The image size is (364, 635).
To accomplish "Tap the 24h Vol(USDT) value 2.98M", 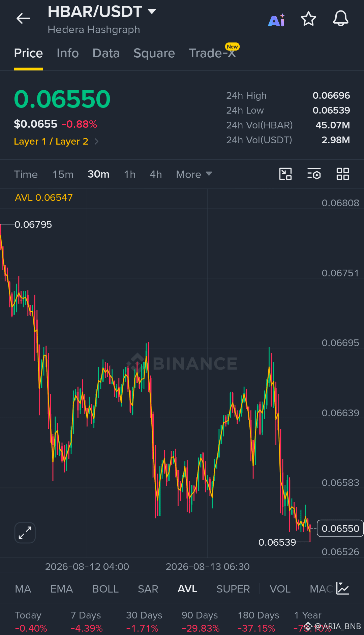I will coord(336,140).
